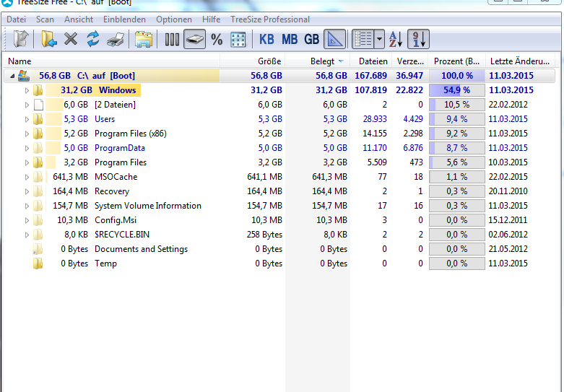
Task: Click the ProgramData folder icon
Action: (38, 148)
